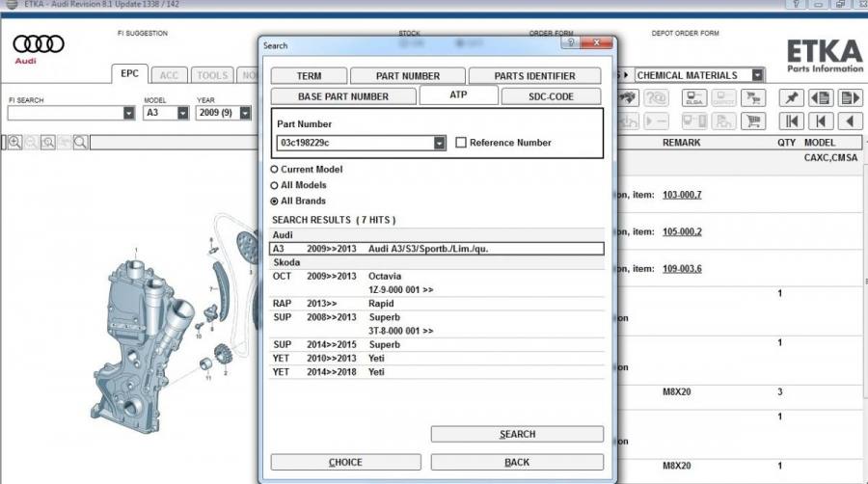
Task: Switch to the Parts Identifier tab
Action: click(x=534, y=76)
